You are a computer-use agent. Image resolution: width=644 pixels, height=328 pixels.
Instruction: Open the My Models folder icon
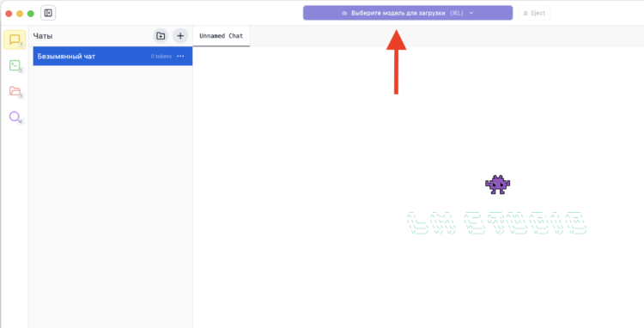pyautogui.click(x=15, y=91)
